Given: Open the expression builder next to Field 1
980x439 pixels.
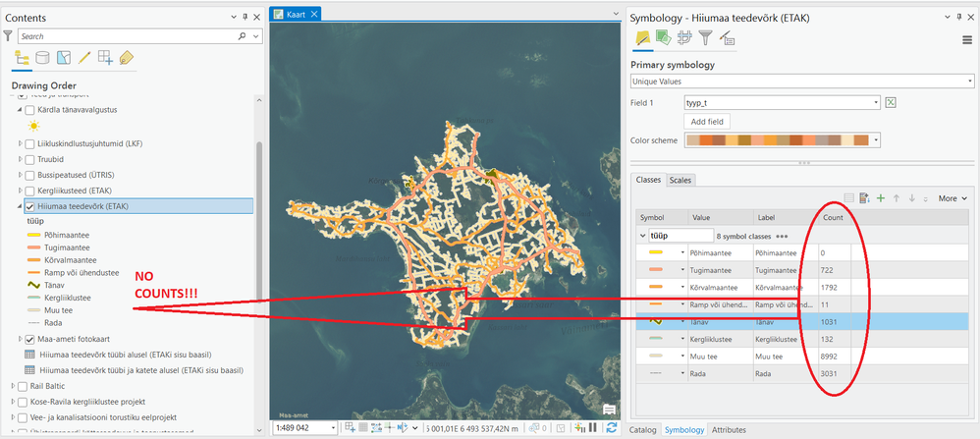Looking at the screenshot, I should [891, 102].
